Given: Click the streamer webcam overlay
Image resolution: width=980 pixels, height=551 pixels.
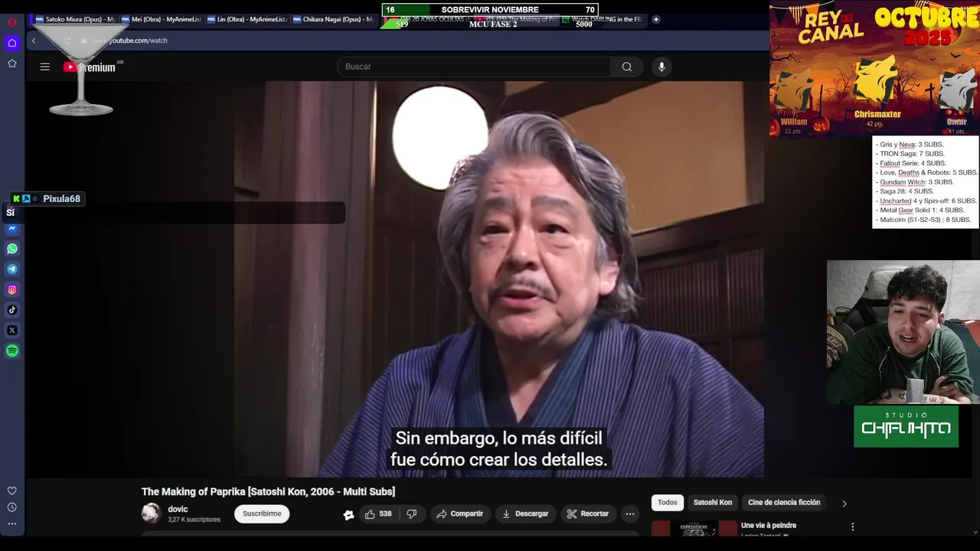Looking at the screenshot, I should [x=903, y=332].
